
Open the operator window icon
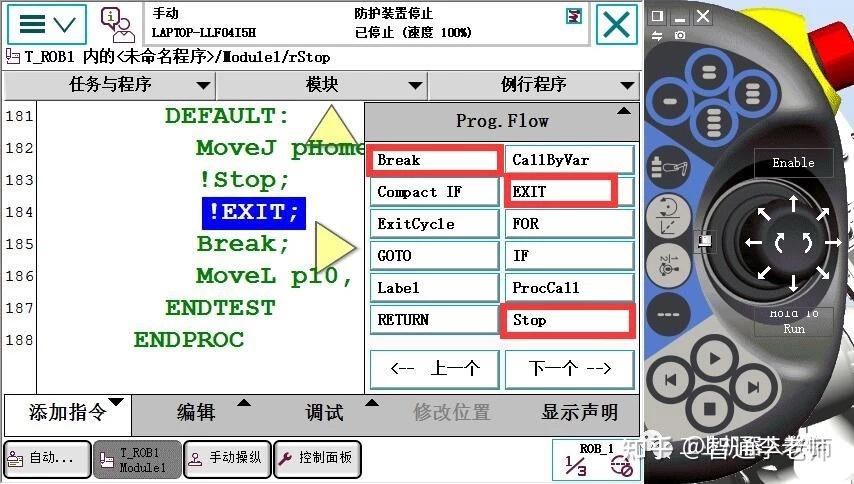click(117, 24)
